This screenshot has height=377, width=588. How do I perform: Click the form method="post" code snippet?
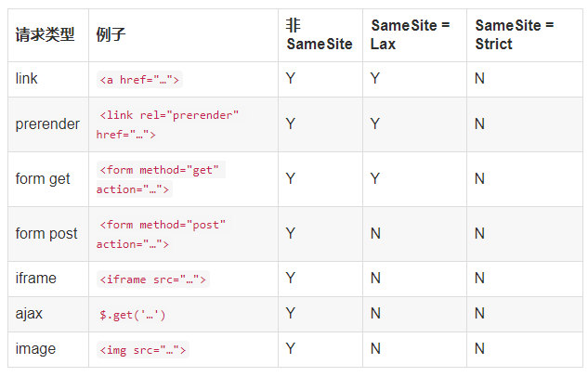pyautogui.click(x=163, y=234)
